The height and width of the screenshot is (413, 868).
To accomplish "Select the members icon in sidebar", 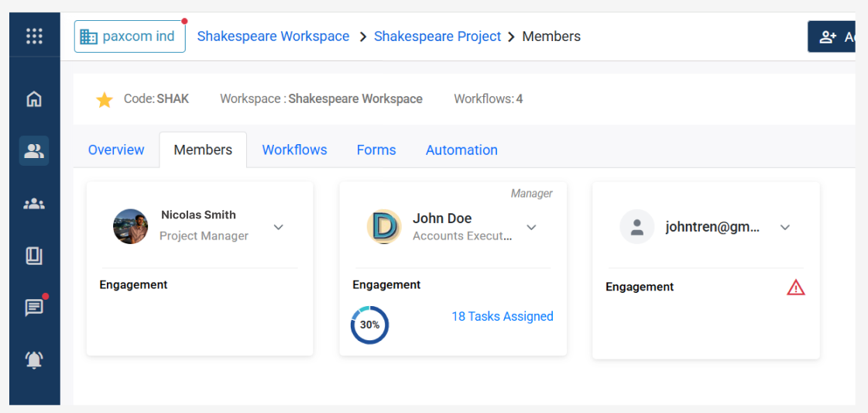I will pos(34,150).
